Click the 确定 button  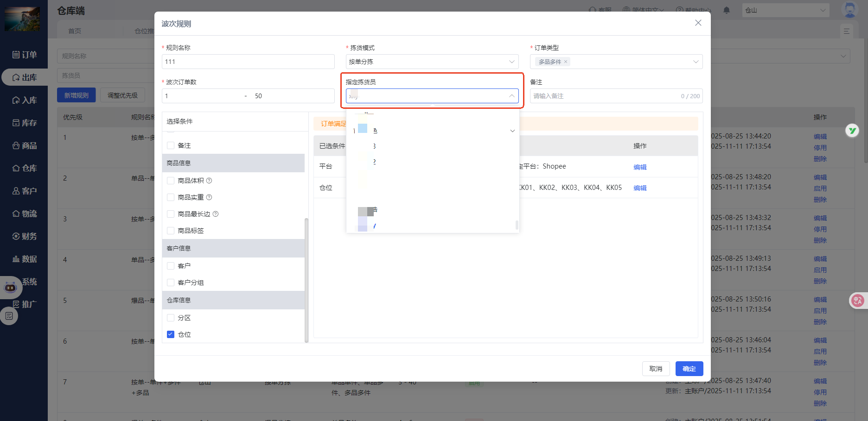tap(689, 369)
